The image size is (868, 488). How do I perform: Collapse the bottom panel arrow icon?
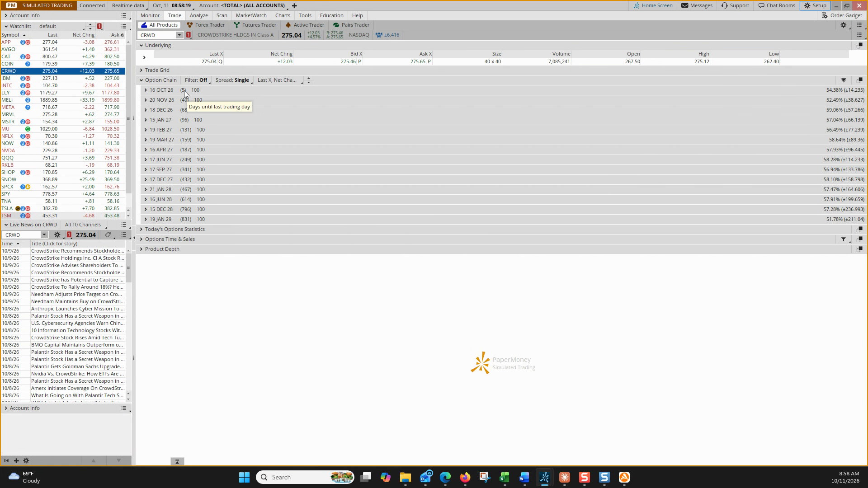[x=177, y=461]
